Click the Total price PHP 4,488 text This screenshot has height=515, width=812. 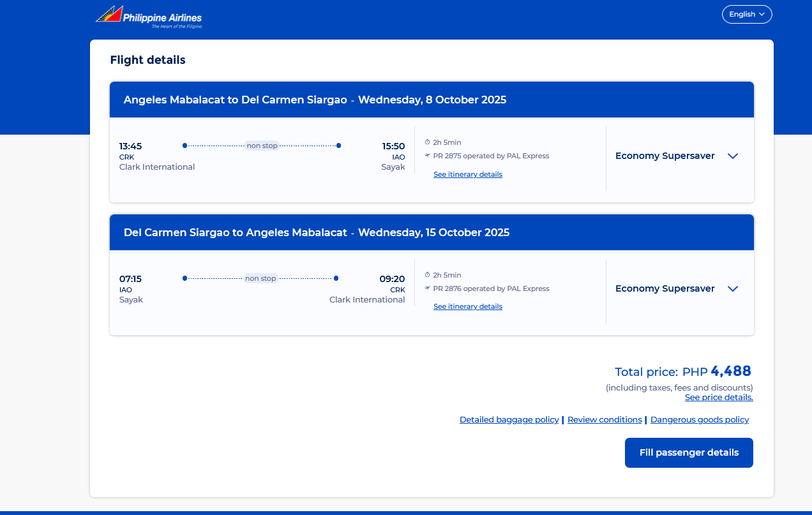[x=683, y=371]
